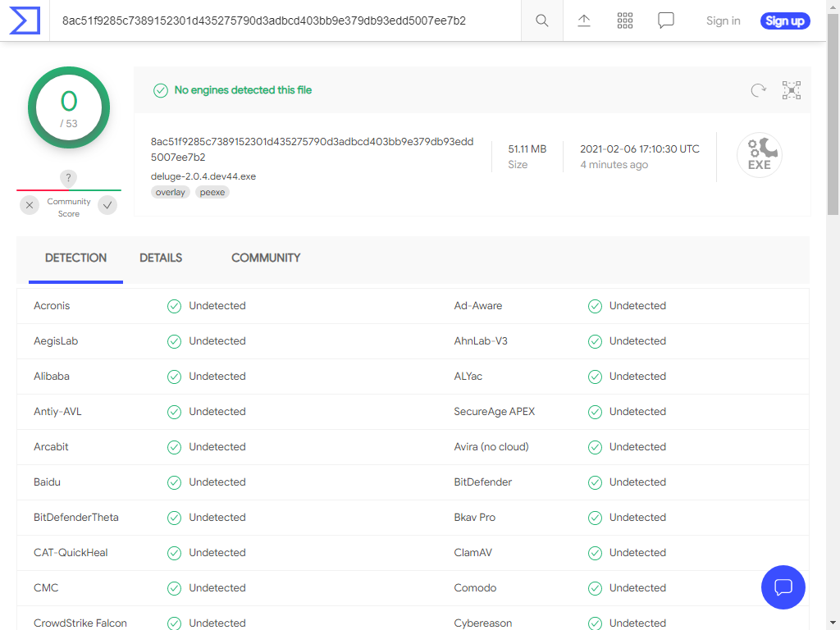This screenshot has width=840, height=630.
Task: Click Undetected text in the Avira row
Action: 637,447
